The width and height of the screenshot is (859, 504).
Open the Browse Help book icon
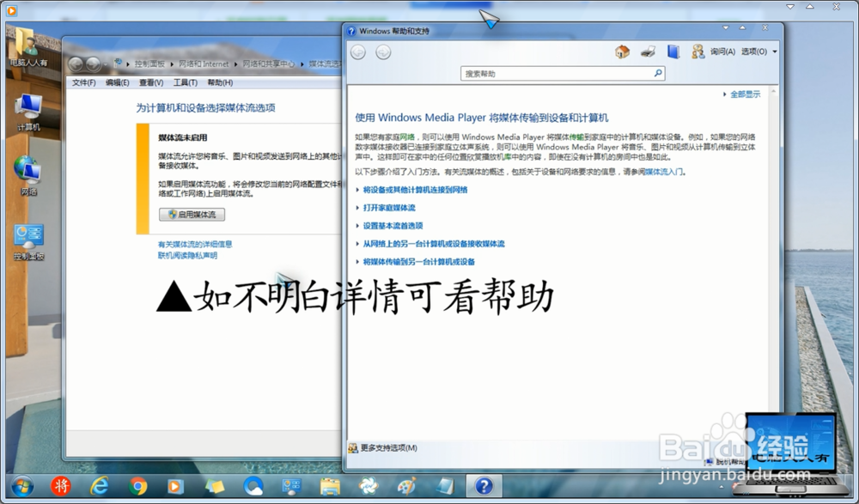coord(673,52)
